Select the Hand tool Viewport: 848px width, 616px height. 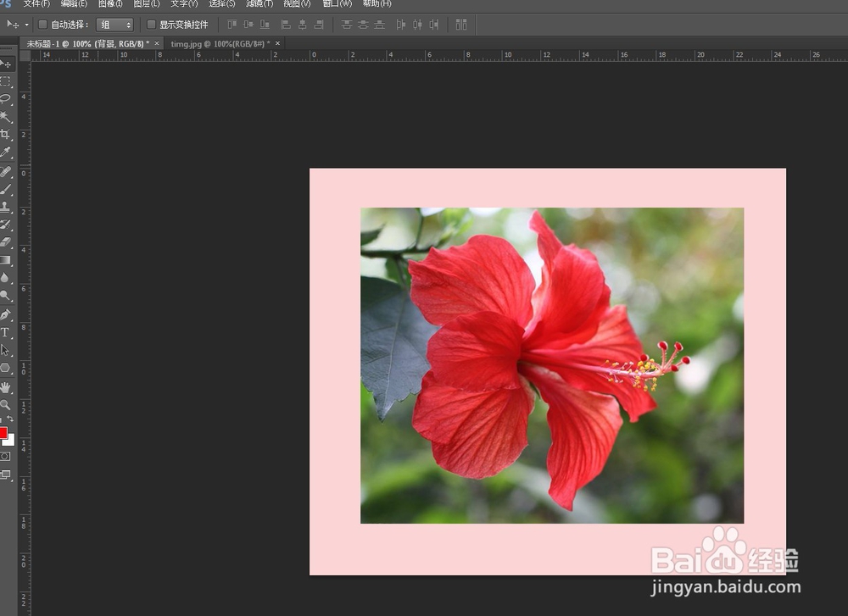[5, 387]
